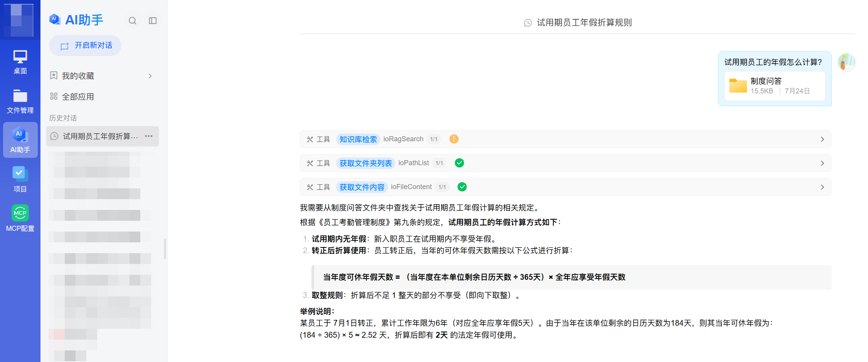This screenshot has width=868, height=362.
Task: Click the 15.5KB file size text
Action: pyautogui.click(x=762, y=91)
